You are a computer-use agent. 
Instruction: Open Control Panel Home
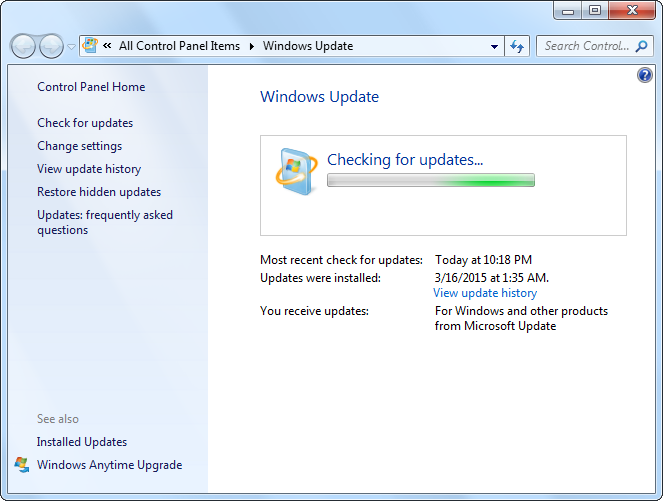tap(91, 87)
